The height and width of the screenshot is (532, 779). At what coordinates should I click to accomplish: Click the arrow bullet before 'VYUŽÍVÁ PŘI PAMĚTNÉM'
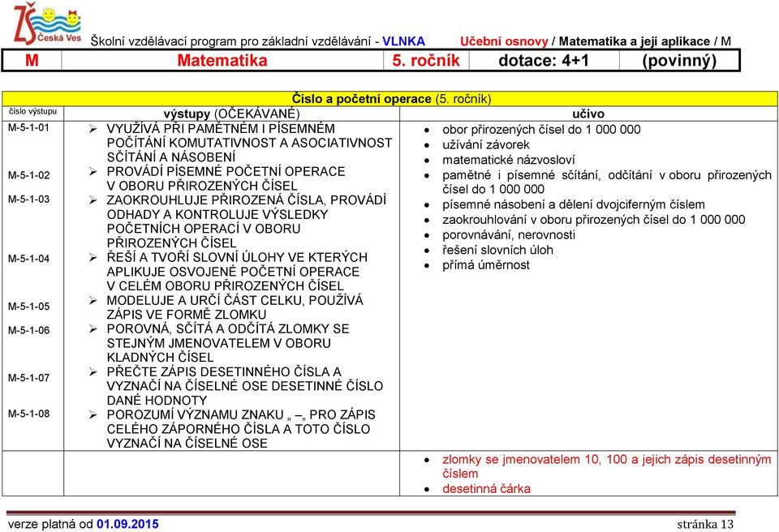[x=93, y=129]
